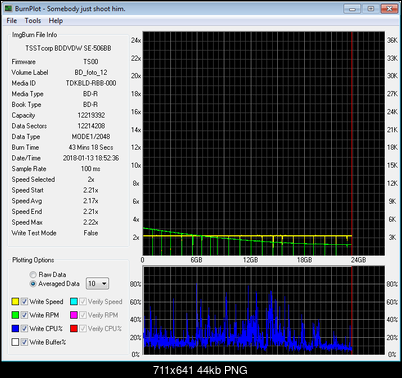
Task: Open the averaging value dropdown showing 10
Action: pos(97,284)
